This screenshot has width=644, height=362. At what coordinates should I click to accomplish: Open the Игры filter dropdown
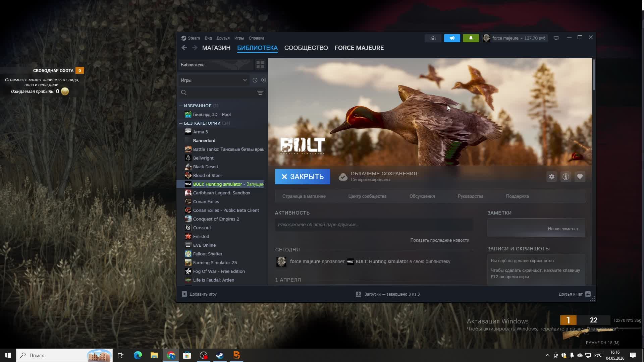coord(214,80)
